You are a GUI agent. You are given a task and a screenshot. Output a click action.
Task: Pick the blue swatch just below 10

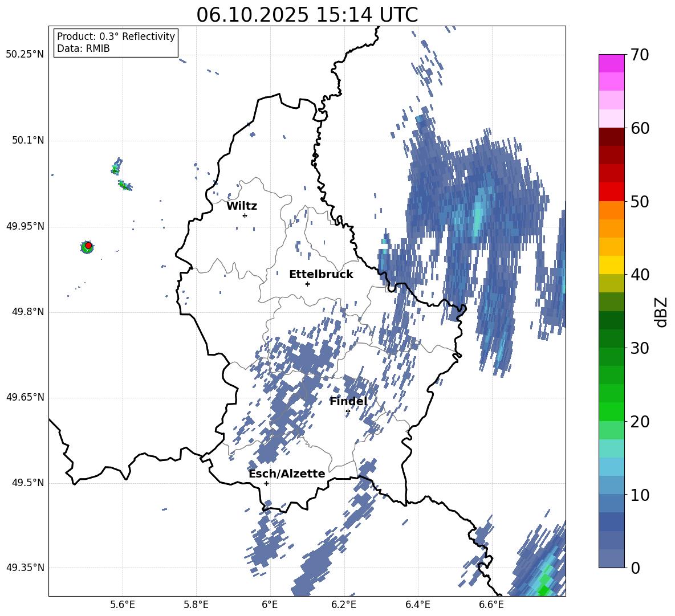(x=611, y=504)
